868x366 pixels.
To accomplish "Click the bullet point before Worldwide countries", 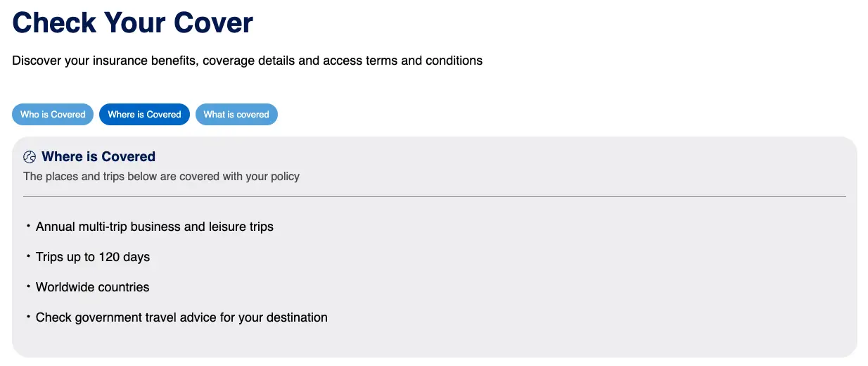I will (29, 286).
